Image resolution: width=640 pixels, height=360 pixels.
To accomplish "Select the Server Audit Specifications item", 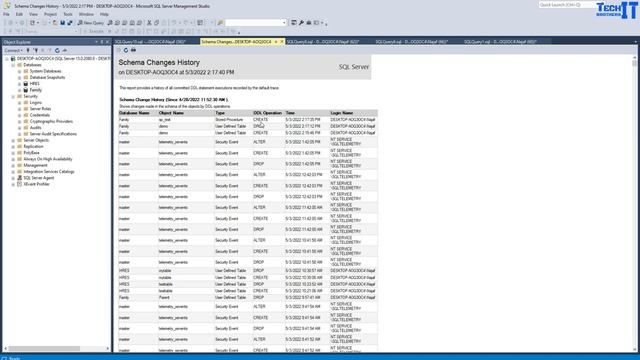I will tap(53, 134).
